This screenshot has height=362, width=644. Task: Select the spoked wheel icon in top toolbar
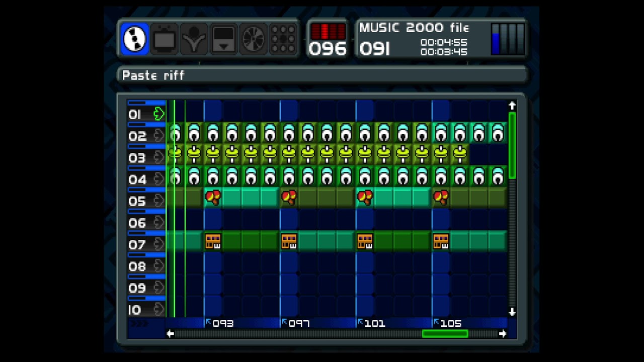coord(253,39)
